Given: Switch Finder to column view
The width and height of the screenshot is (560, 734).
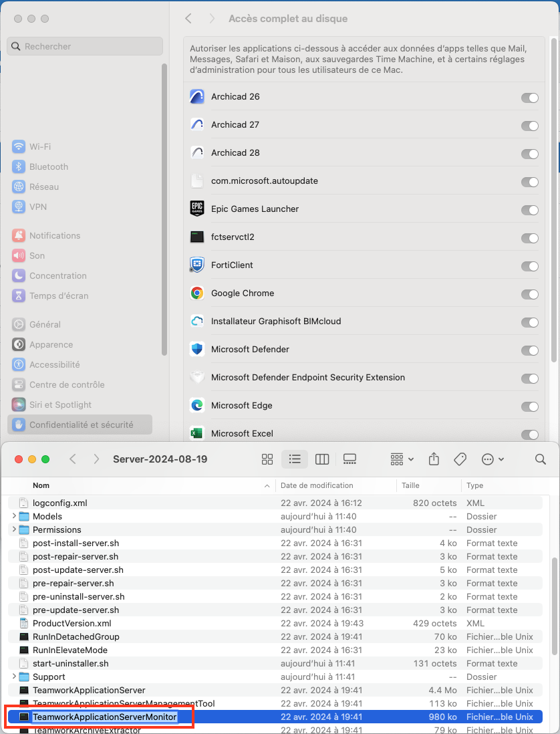Looking at the screenshot, I should [322, 459].
